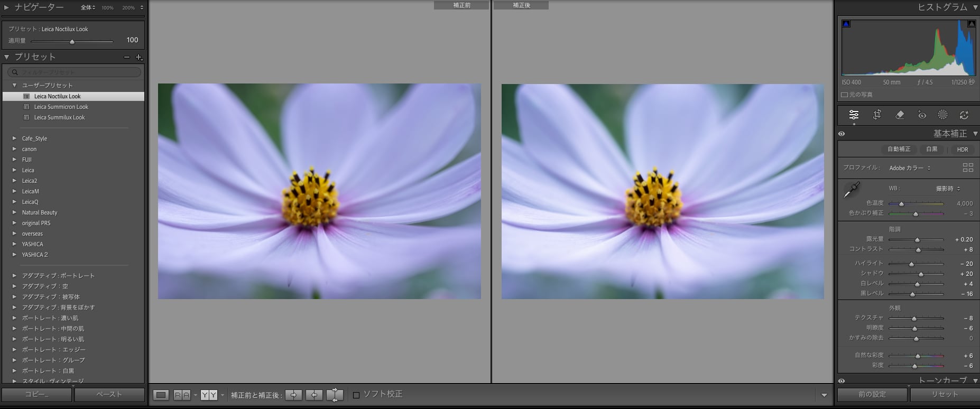Viewport: 980px width, 409px height.
Task: Open the WB 撮影時 dropdown
Action: (x=948, y=189)
